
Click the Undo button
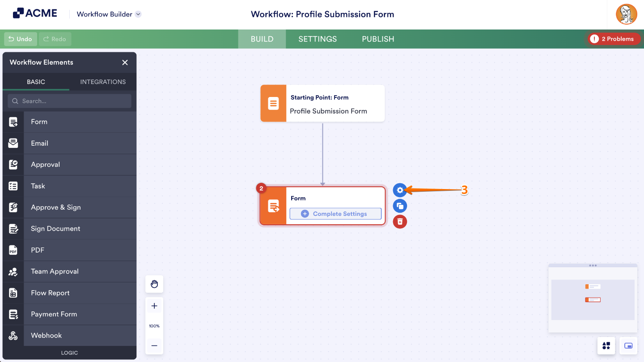point(20,39)
